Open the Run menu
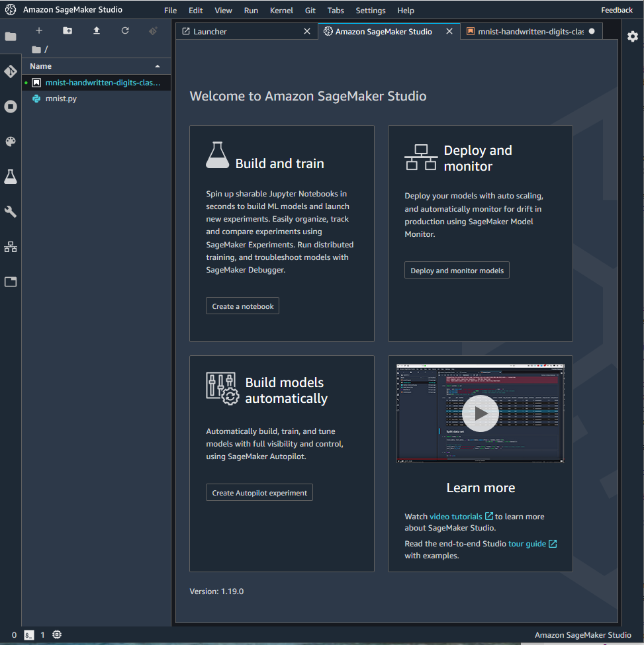This screenshot has width=644, height=645. [251, 11]
